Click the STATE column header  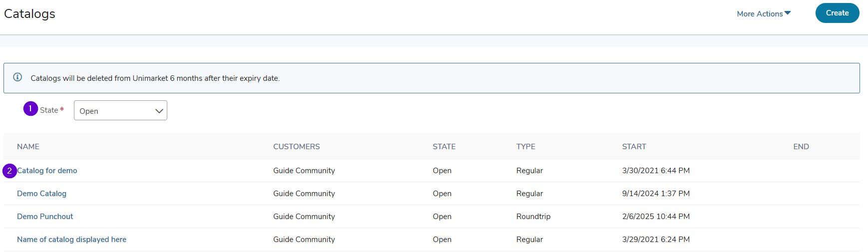click(x=444, y=147)
